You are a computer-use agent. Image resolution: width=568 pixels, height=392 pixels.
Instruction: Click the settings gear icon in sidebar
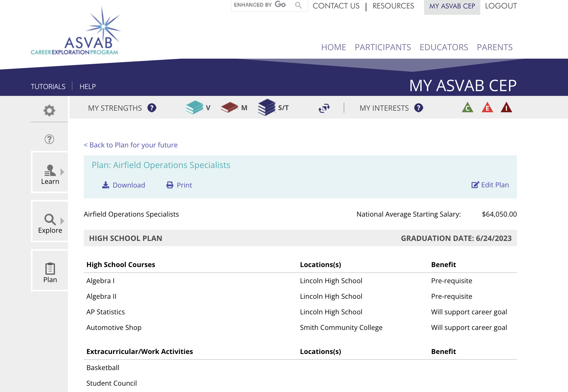click(x=49, y=110)
